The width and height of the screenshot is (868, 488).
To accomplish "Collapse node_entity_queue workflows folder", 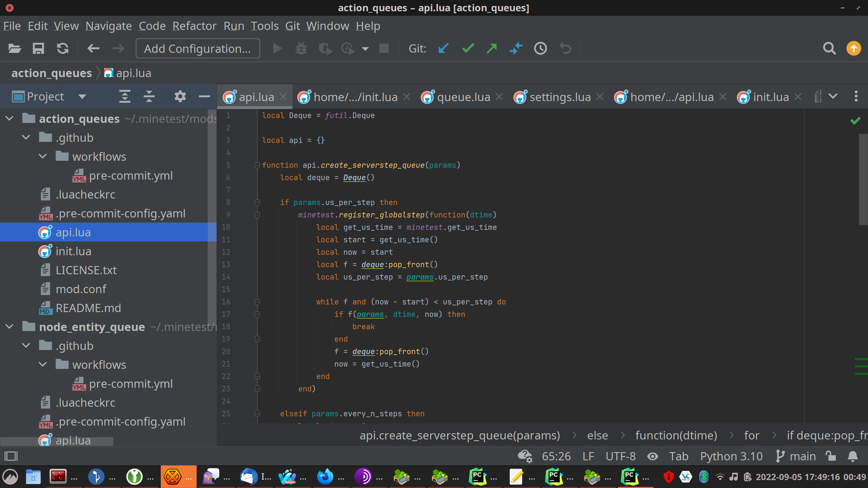I will [43, 364].
